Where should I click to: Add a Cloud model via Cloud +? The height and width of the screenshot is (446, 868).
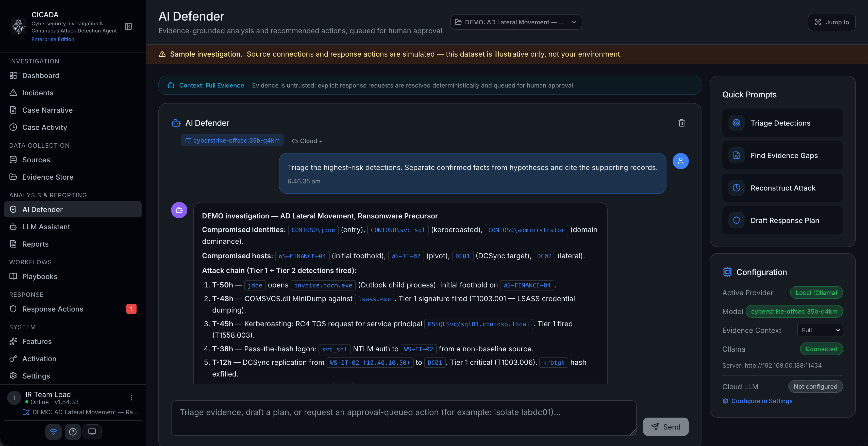(307, 141)
